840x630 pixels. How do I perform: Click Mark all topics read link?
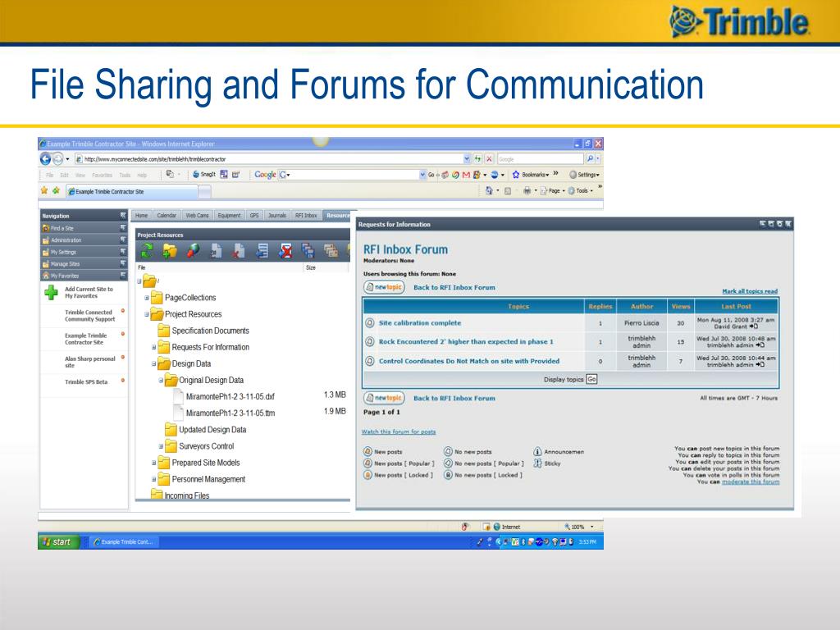[x=750, y=291]
